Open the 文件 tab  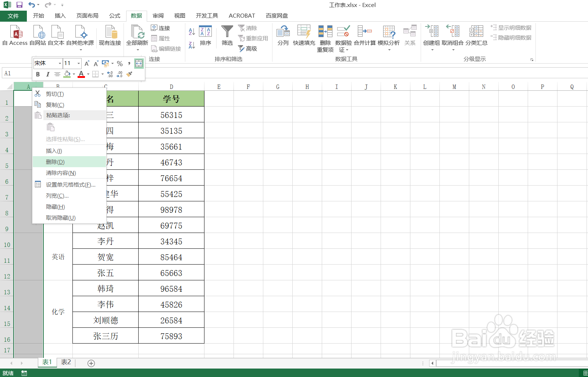13,16
